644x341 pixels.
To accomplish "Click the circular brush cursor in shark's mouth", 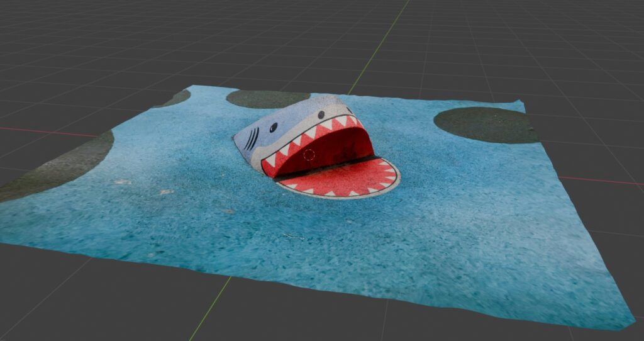I will [309, 155].
